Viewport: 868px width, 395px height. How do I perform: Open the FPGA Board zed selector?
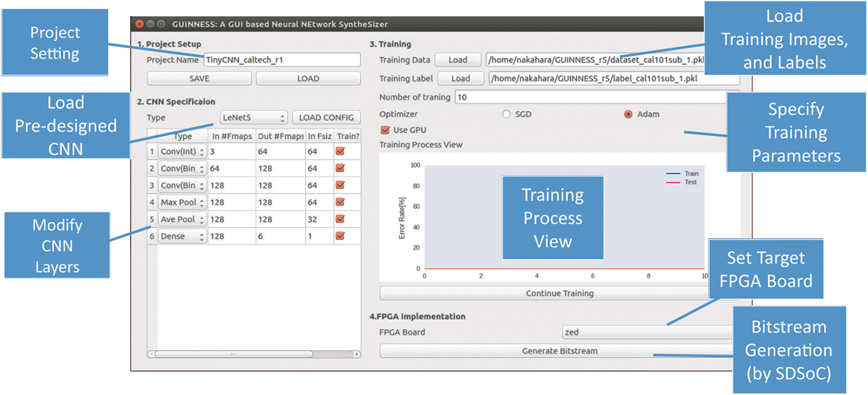[x=646, y=332]
